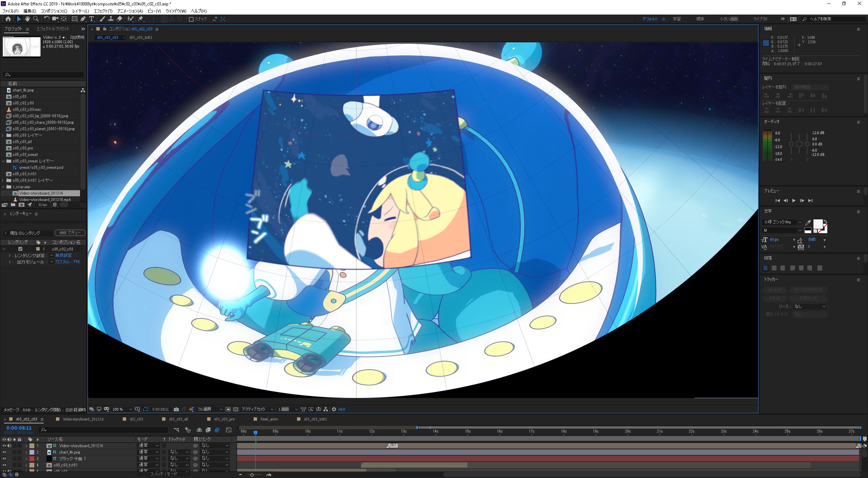868x478 pixels.
Task: Open channel and color management icon
Action: [191, 409]
